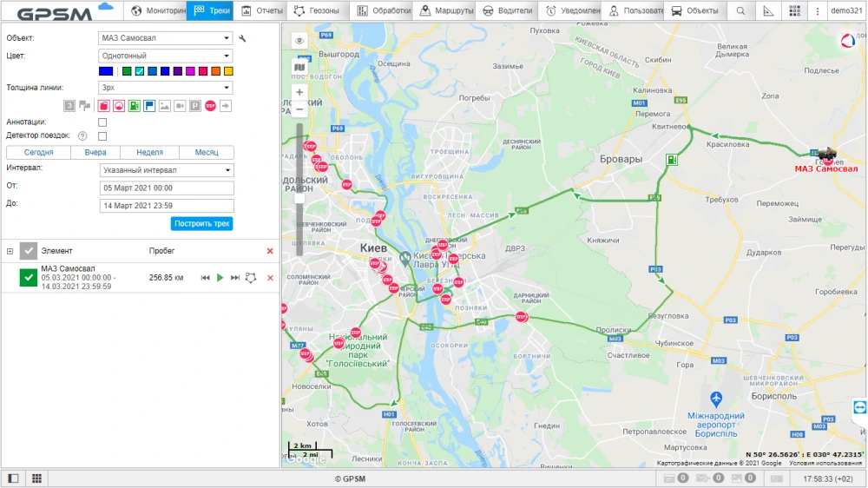Click the green gas station marker near Бровары

[672, 160]
